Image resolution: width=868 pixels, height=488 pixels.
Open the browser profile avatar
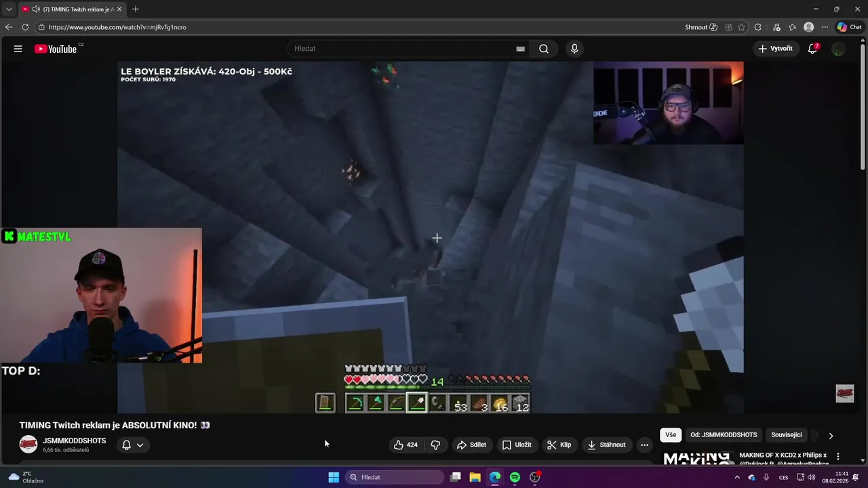(x=808, y=27)
